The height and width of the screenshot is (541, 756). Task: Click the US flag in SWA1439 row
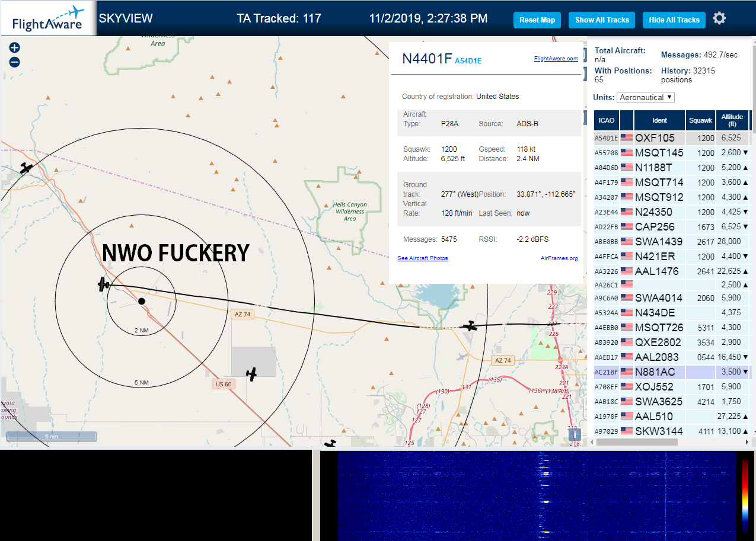(x=627, y=241)
